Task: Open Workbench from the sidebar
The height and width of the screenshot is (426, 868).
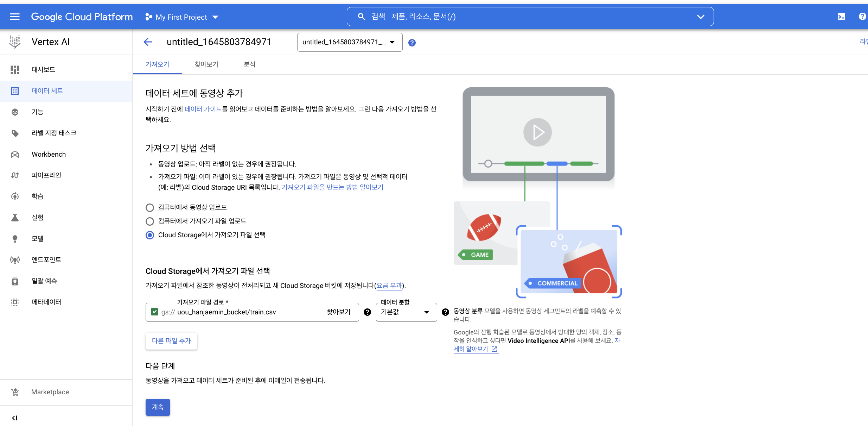Action: point(49,154)
